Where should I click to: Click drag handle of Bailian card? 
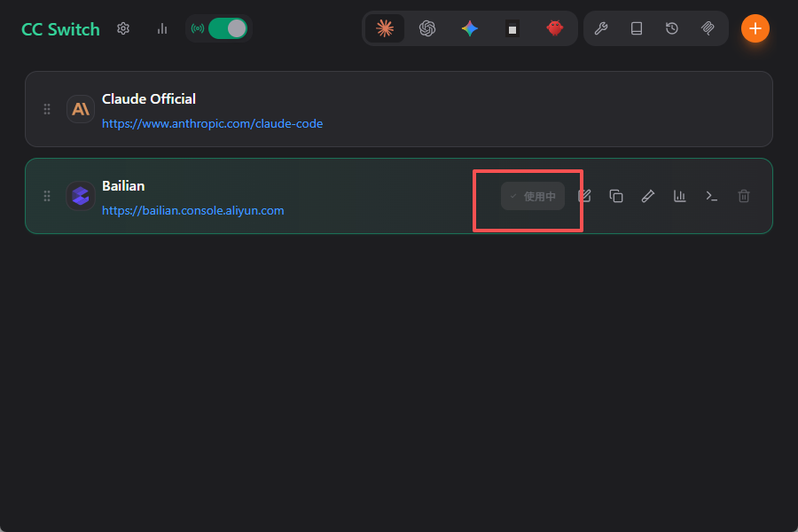tap(47, 196)
